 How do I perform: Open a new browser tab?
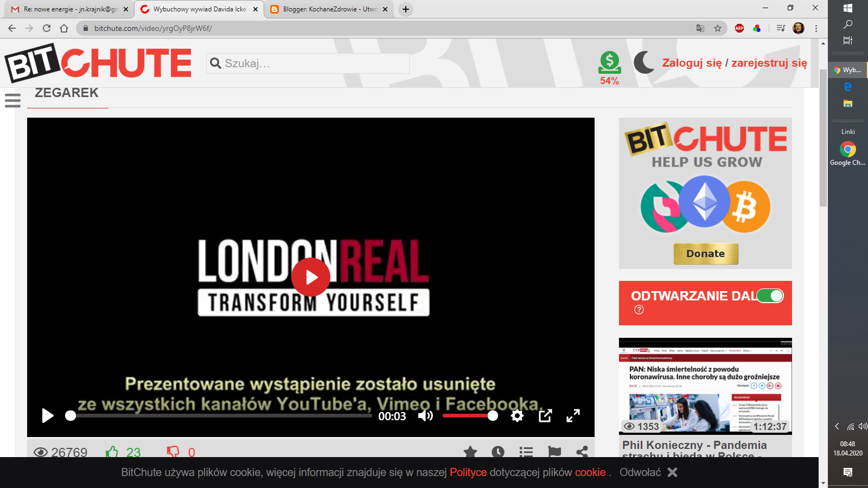click(x=405, y=9)
